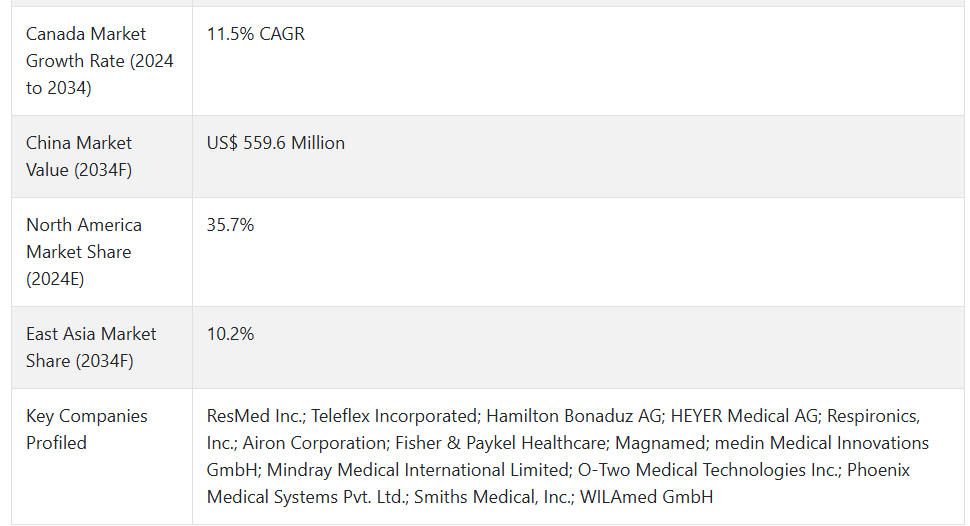The height and width of the screenshot is (526, 970).
Task: Click on Teleflex Incorporated text
Action: tap(395, 416)
